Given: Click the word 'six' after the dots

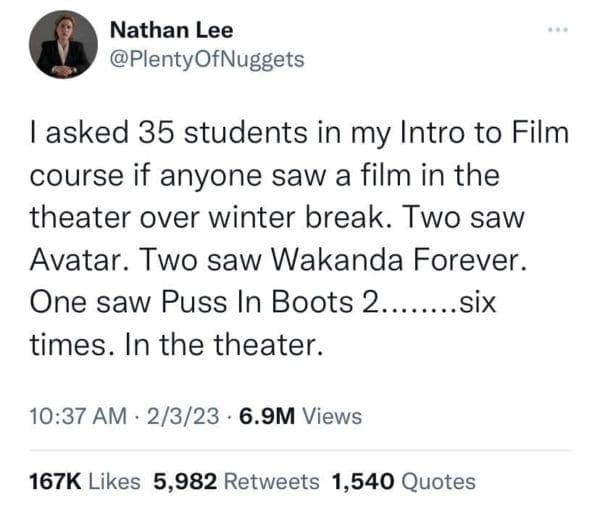Looking at the screenshot, I should click(477, 302).
